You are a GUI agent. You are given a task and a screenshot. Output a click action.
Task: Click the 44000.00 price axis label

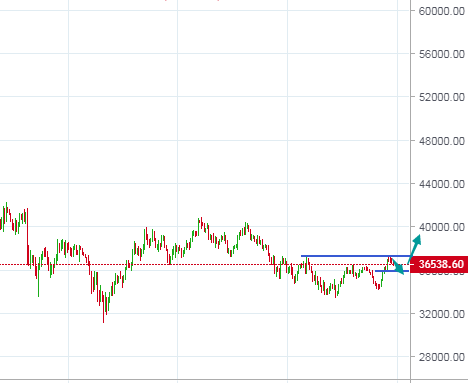point(441,184)
